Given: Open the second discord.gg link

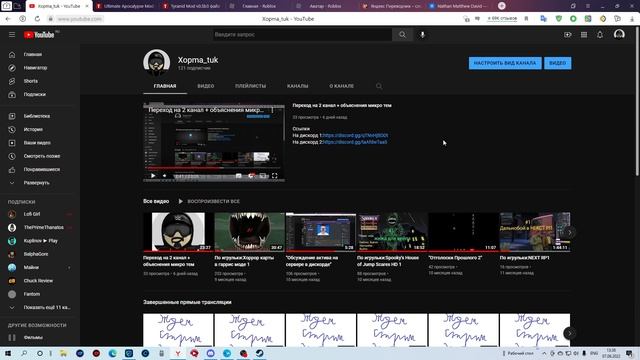Looking at the screenshot, I should click(x=355, y=142).
